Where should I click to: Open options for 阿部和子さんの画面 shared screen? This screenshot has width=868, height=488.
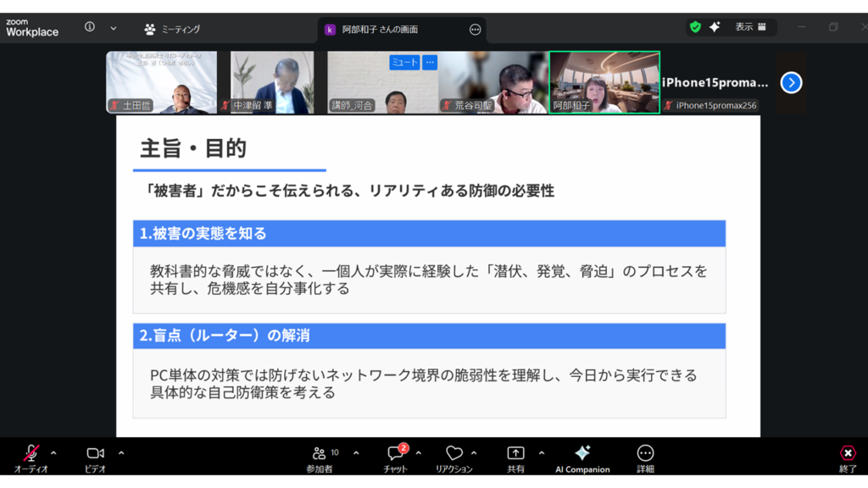click(x=475, y=30)
